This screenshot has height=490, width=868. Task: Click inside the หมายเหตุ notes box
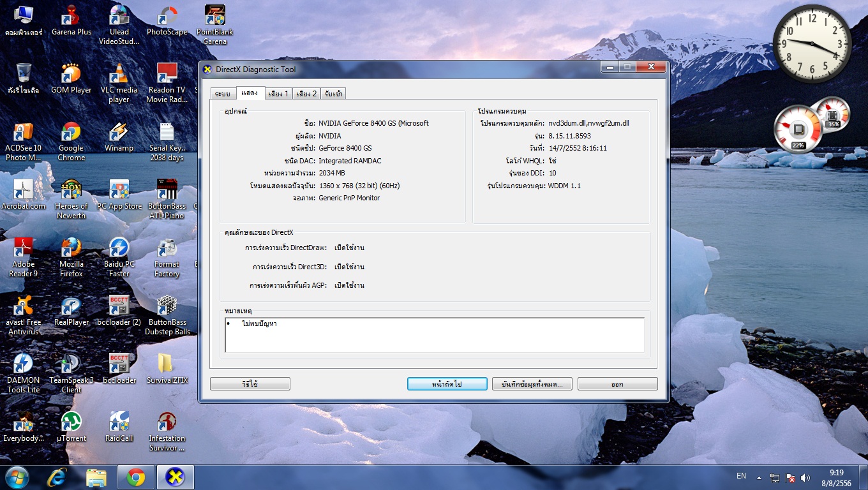435,335
